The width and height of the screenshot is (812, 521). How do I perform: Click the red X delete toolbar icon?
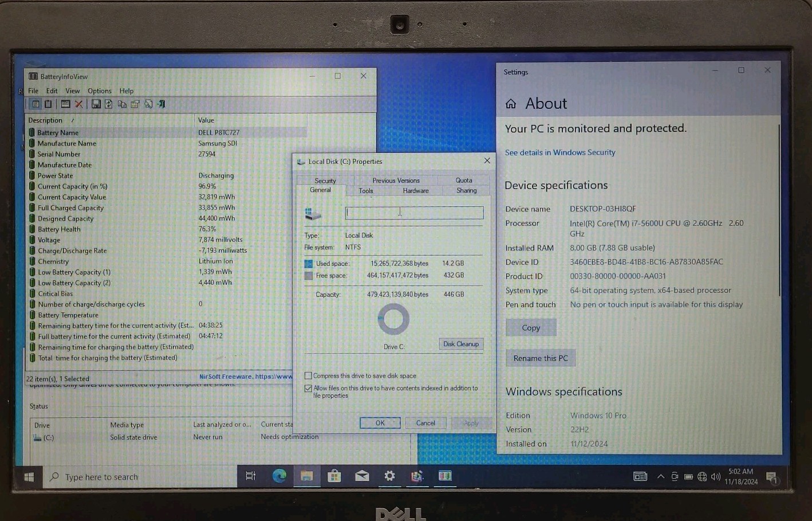pos(79,104)
